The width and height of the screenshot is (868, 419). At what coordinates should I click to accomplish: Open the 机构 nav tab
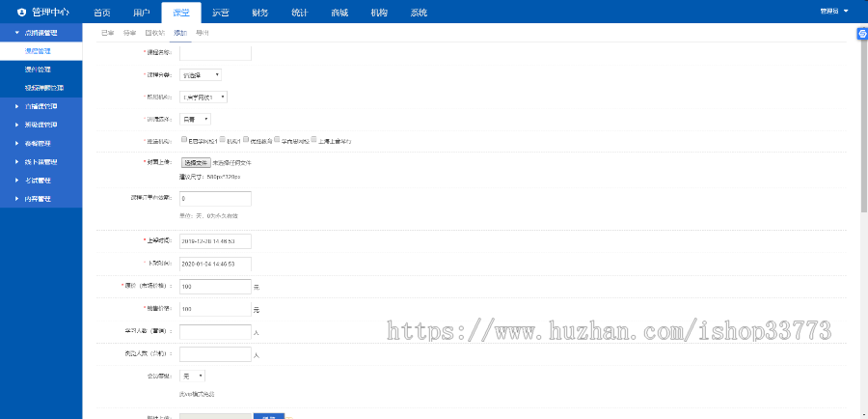(379, 13)
